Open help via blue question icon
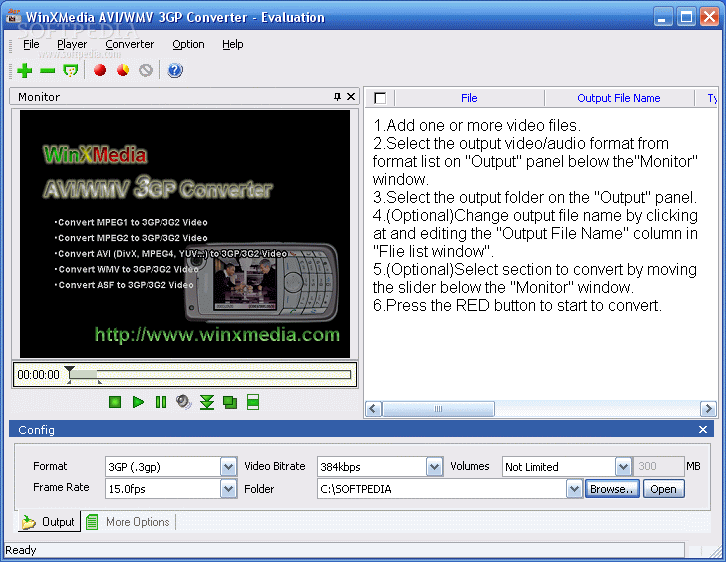Viewport: 726px width, 562px height. [x=175, y=70]
